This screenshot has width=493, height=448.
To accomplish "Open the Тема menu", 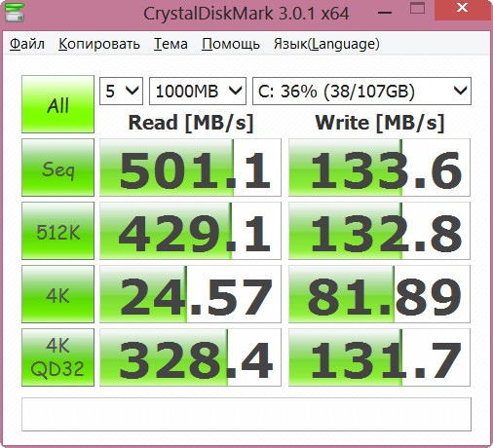I will click(171, 44).
